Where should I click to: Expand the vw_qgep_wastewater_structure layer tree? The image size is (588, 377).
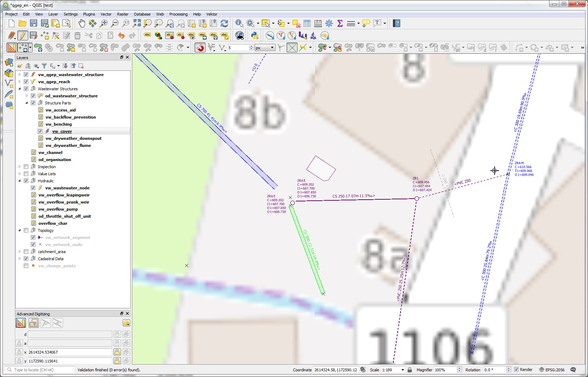pos(19,75)
